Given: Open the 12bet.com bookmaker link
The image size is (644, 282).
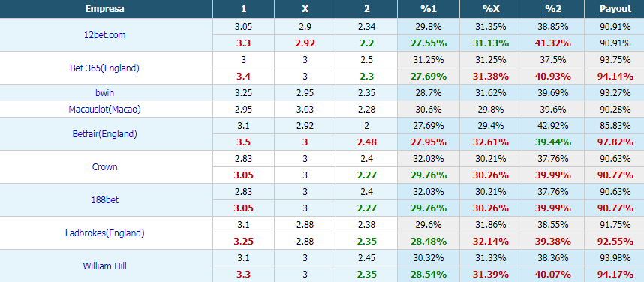Looking at the screenshot, I should (105, 35).
